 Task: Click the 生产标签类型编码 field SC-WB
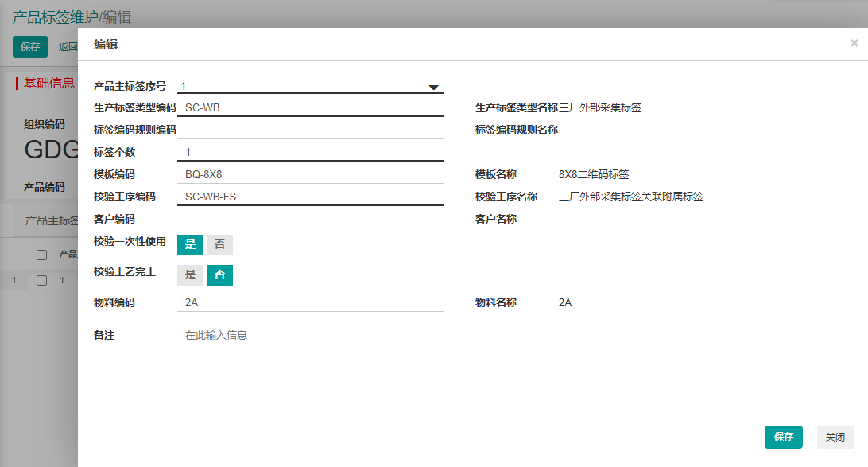[310, 107]
